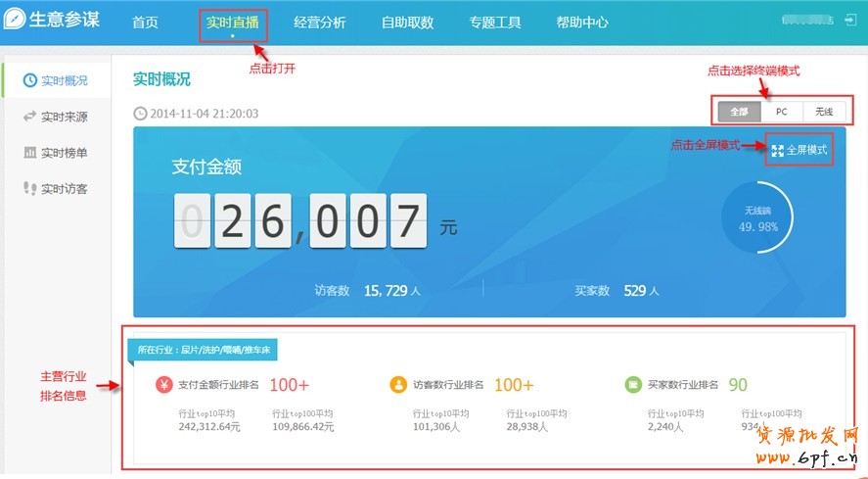Screen dimensions: 868x479
Task: Click the 生意参谋 logo icon
Action: click(16, 21)
